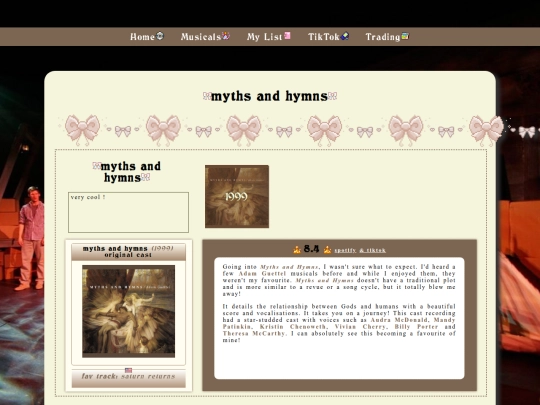The width and height of the screenshot is (540, 405).
Task: Open the Home navigation link
Action: [x=142, y=37]
